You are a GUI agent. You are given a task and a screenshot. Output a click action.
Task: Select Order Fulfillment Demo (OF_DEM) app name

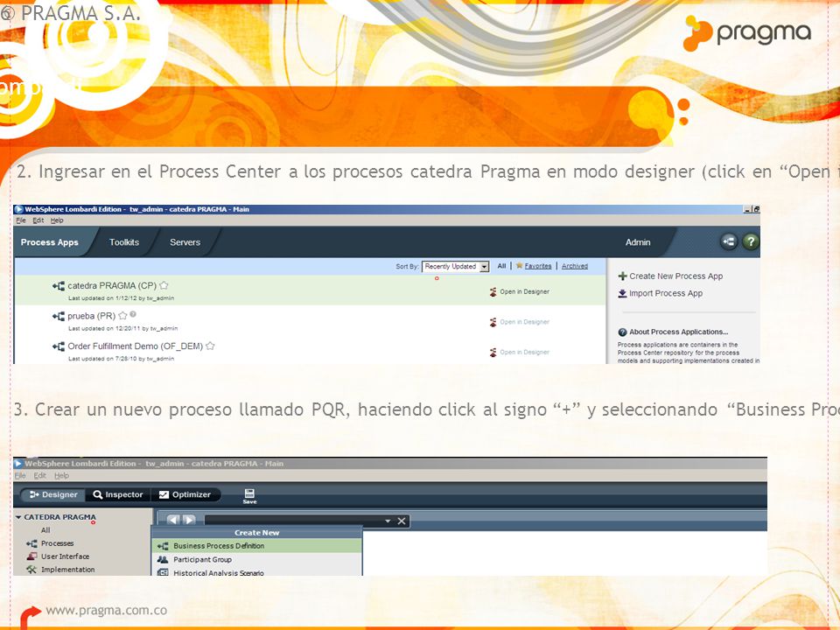(x=135, y=346)
